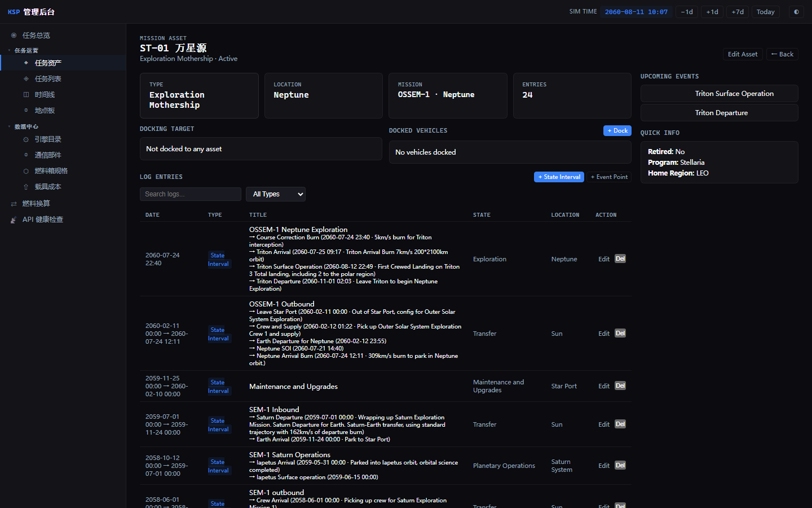Screen dimensions: 812x508
Task: Add a new Event Point entry
Action: [x=609, y=177]
